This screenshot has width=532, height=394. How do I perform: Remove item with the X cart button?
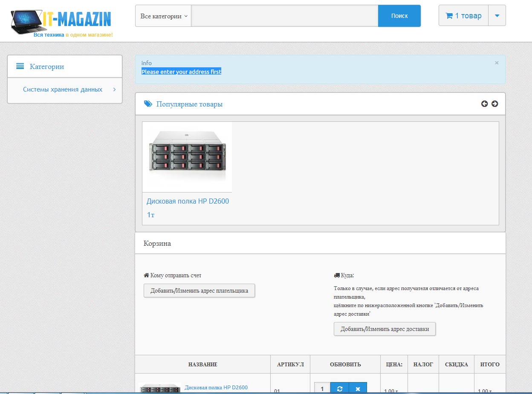358,388
